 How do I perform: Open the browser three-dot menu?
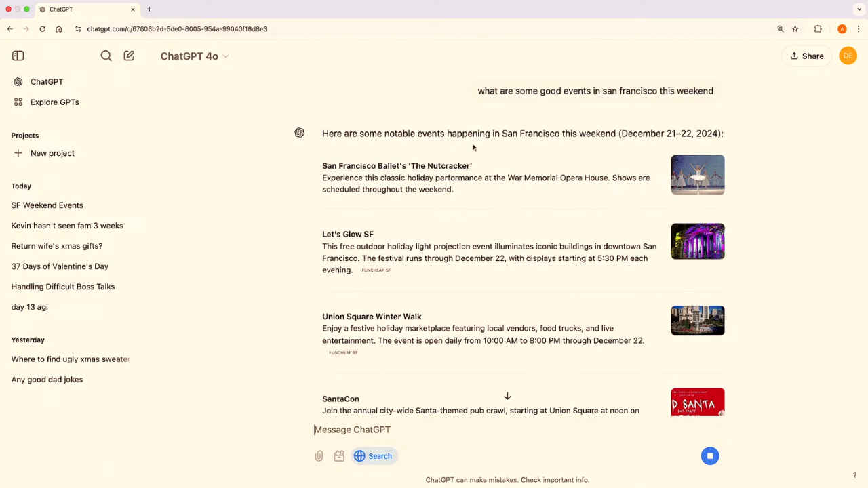coord(859,29)
